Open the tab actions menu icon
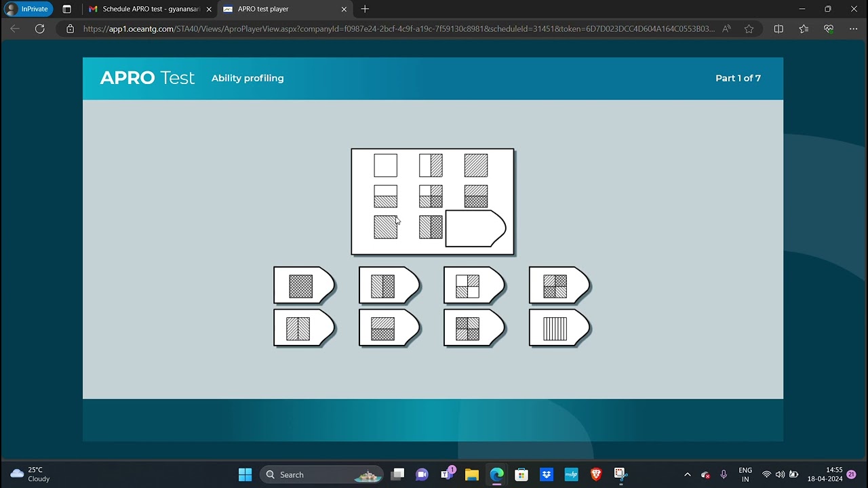Viewport: 868px width, 488px height. pos(66,9)
